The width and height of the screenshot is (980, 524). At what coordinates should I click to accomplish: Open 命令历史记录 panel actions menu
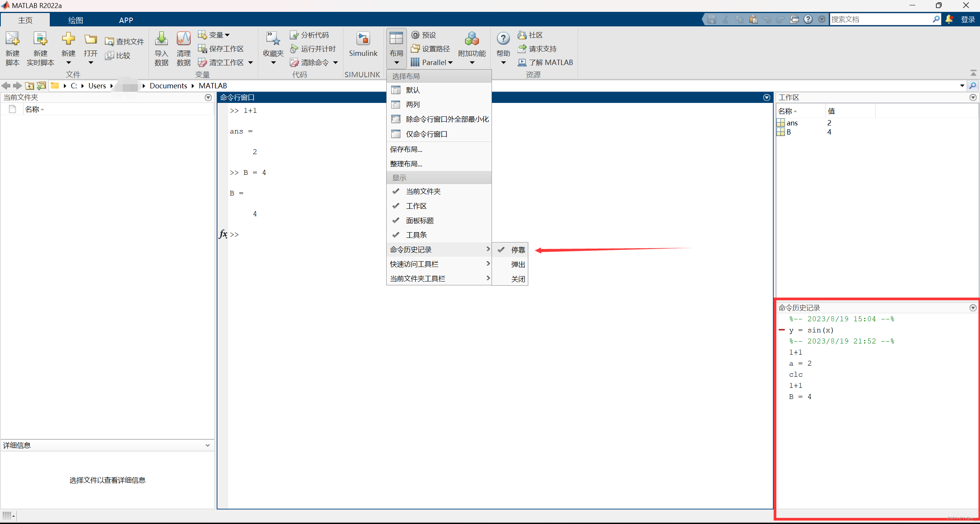[x=973, y=308]
